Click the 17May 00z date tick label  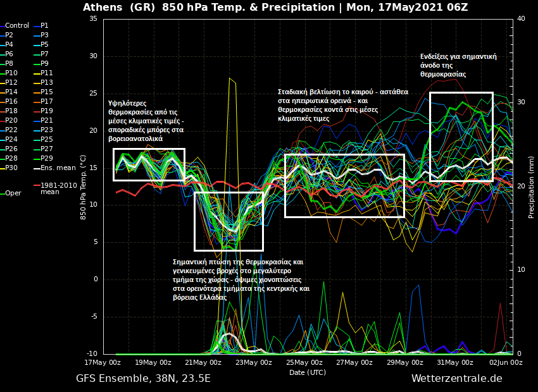pos(103,363)
